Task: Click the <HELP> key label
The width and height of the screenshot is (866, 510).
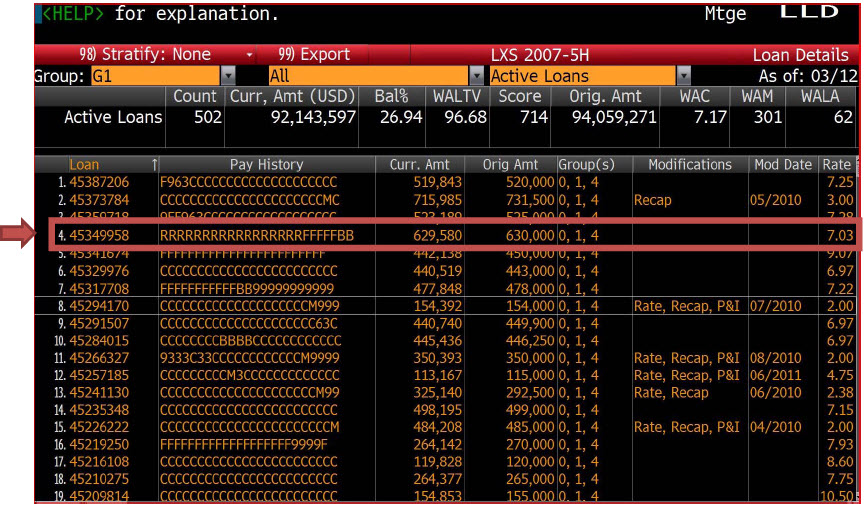Action: click(x=74, y=15)
